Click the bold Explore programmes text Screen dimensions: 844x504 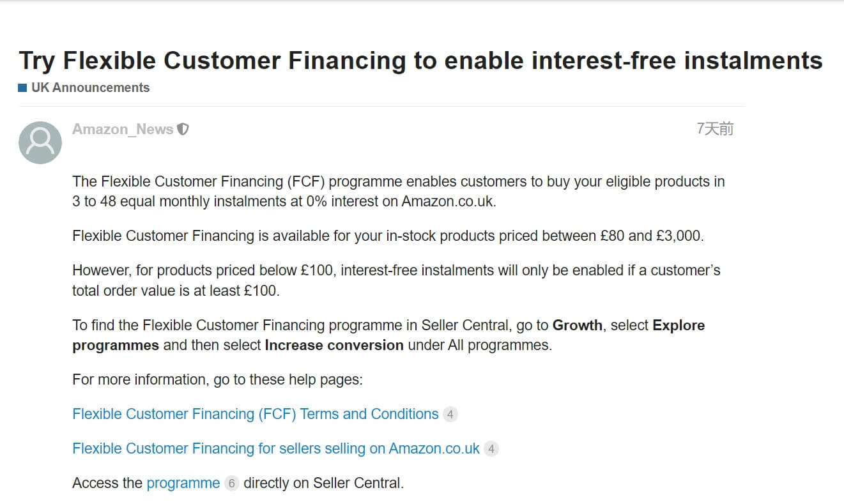point(678,325)
